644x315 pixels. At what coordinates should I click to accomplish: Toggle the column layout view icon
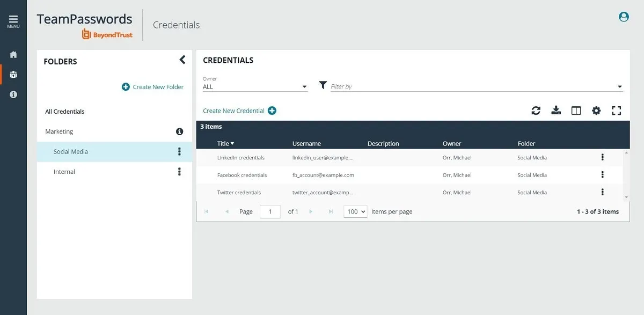576,111
